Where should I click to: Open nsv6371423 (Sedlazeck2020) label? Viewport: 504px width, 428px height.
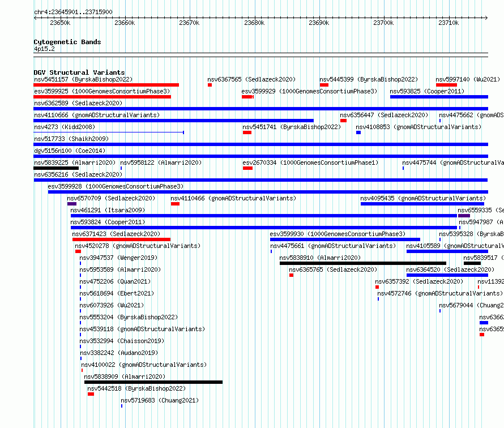coord(116,234)
